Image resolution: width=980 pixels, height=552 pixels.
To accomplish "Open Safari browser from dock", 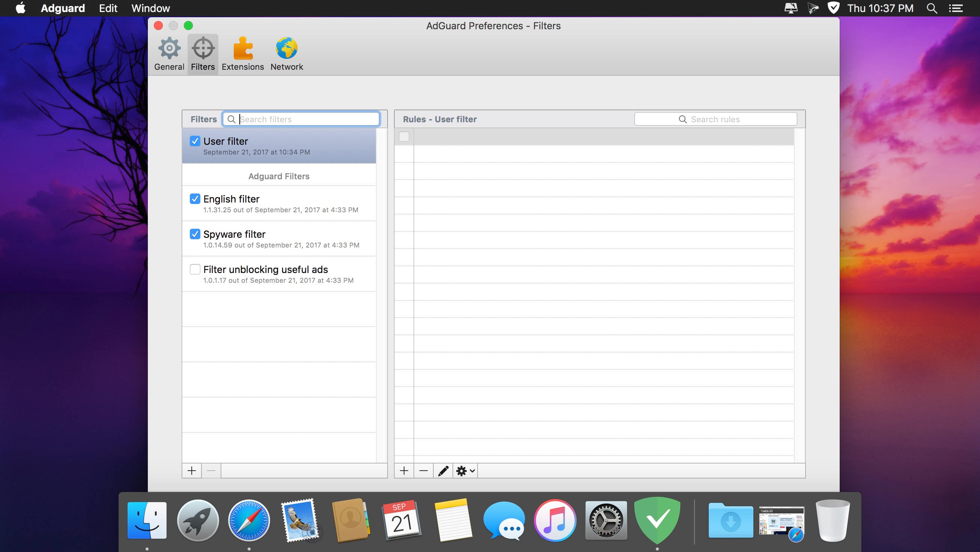I will [249, 521].
